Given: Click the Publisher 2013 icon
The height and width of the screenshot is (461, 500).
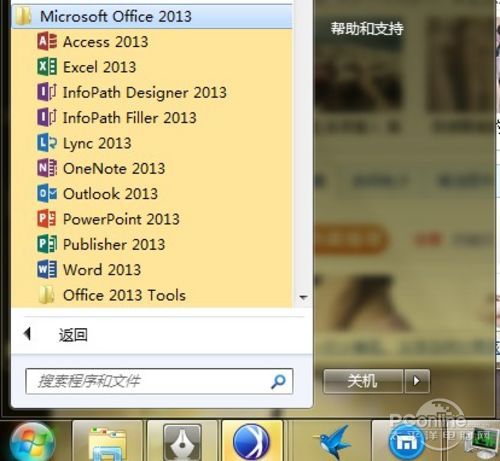Looking at the screenshot, I should point(47,244).
